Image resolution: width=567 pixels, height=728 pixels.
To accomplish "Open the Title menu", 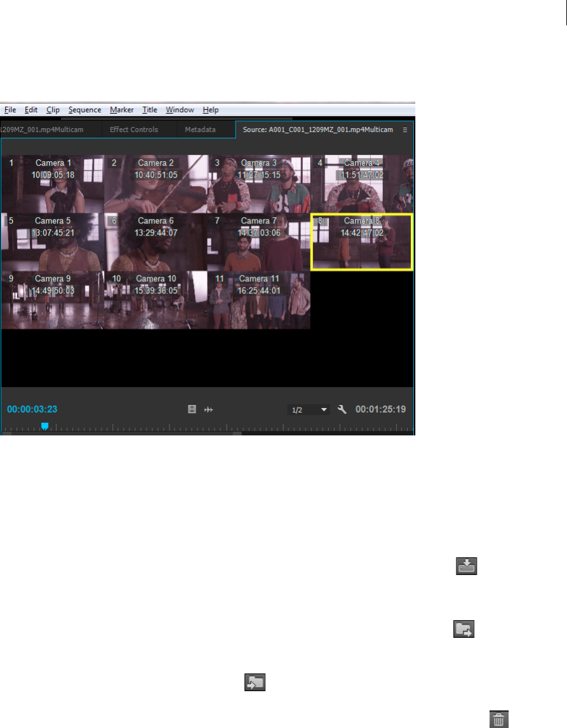I will point(150,110).
